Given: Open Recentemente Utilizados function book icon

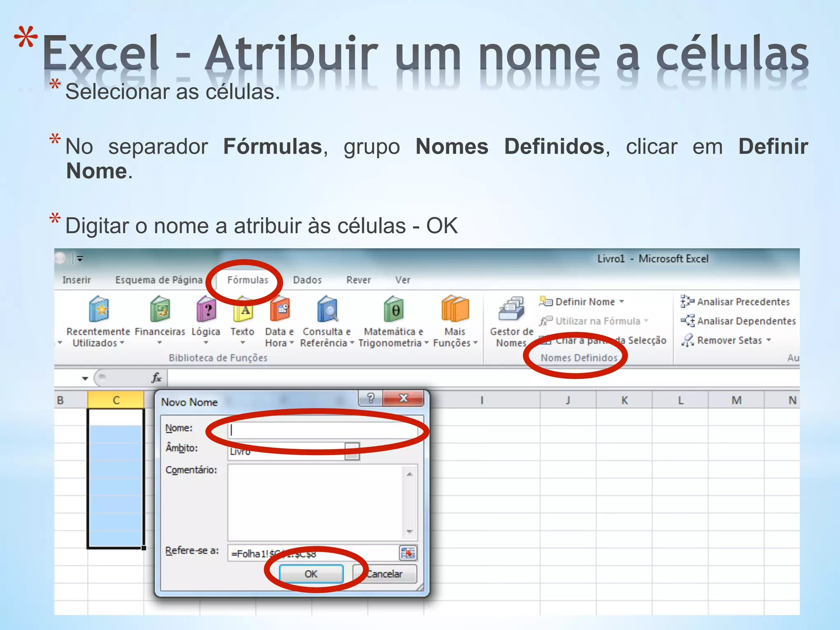Looking at the screenshot, I should tap(98, 309).
